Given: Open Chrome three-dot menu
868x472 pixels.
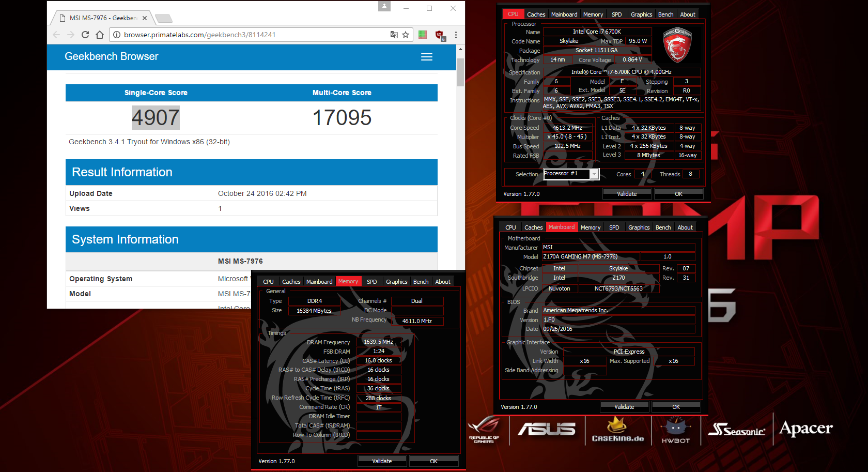Looking at the screenshot, I should 456,35.
